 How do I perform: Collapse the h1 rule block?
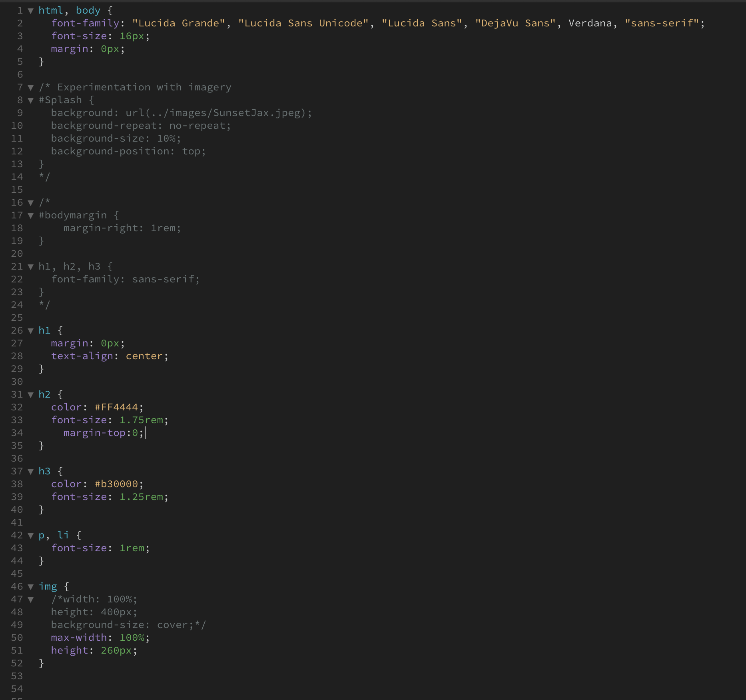click(31, 331)
